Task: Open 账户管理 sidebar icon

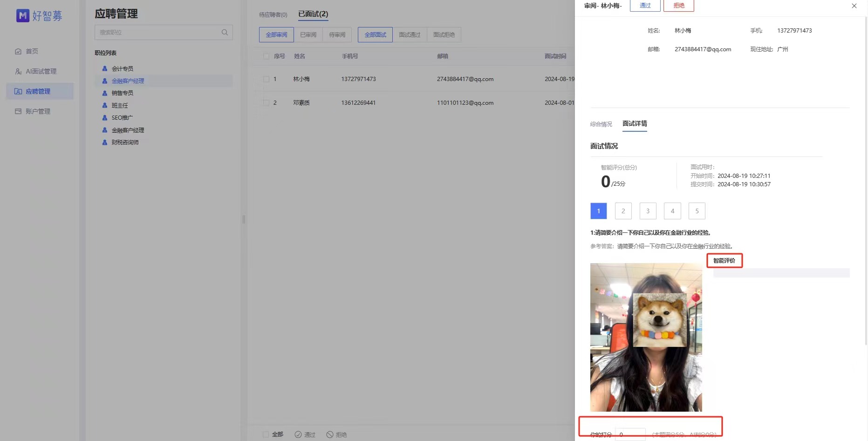Action: 18,111
